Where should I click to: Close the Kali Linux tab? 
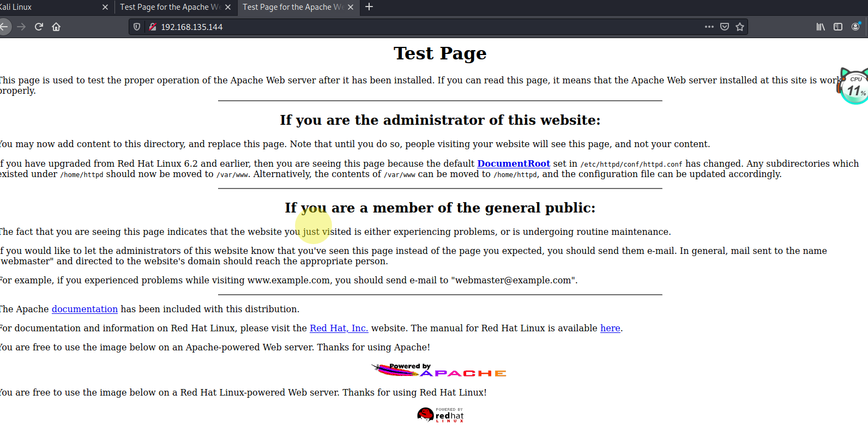pos(105,7)
